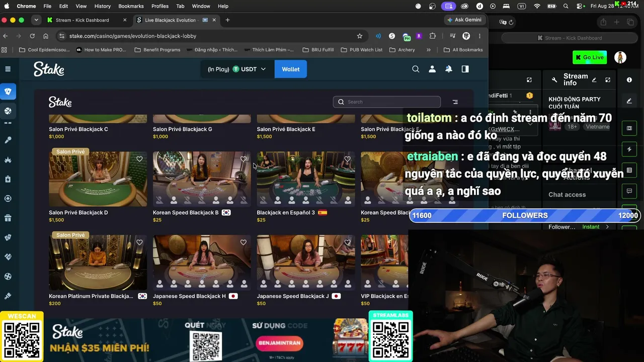Screen dimensions: 644x362
Task: Select the Sports basketball icon in Stake sidebar
Action: [x=8, y=111]
